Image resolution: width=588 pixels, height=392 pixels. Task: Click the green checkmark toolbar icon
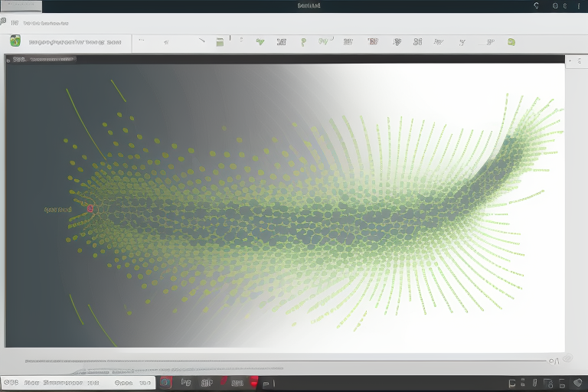[x=260, y=42]
